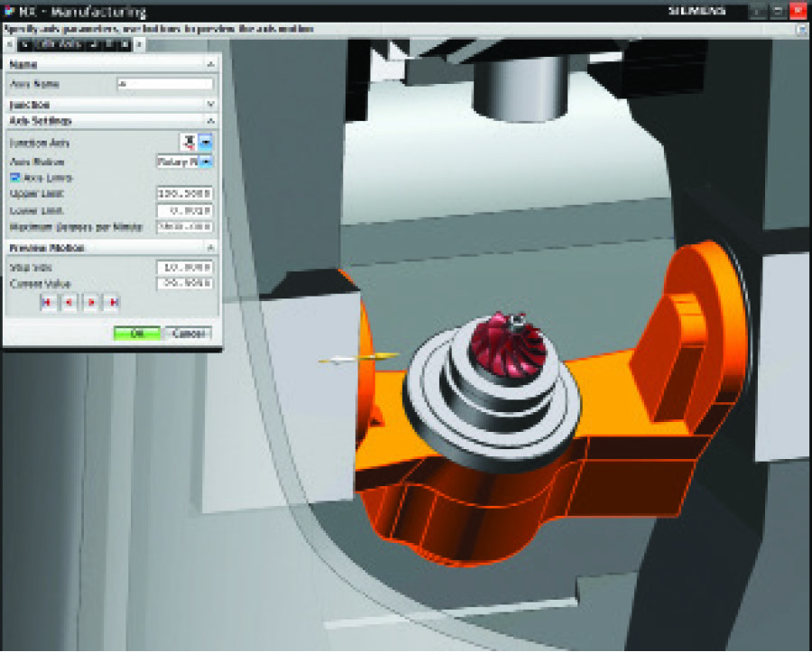The height and width of the screenshot is (652, 812).
Task: Open the Junction Axis dropdown arrow
Action: (x=206, y=142)
